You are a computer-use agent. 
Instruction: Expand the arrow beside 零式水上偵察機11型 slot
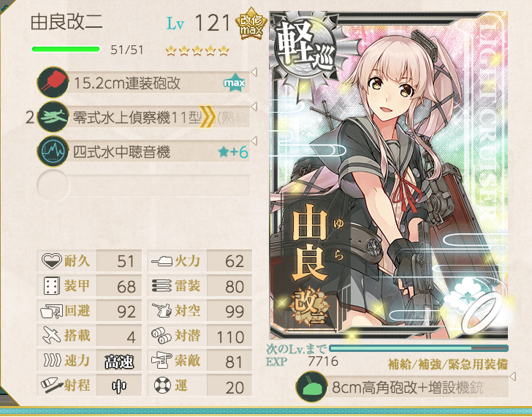tap(254, 106)
